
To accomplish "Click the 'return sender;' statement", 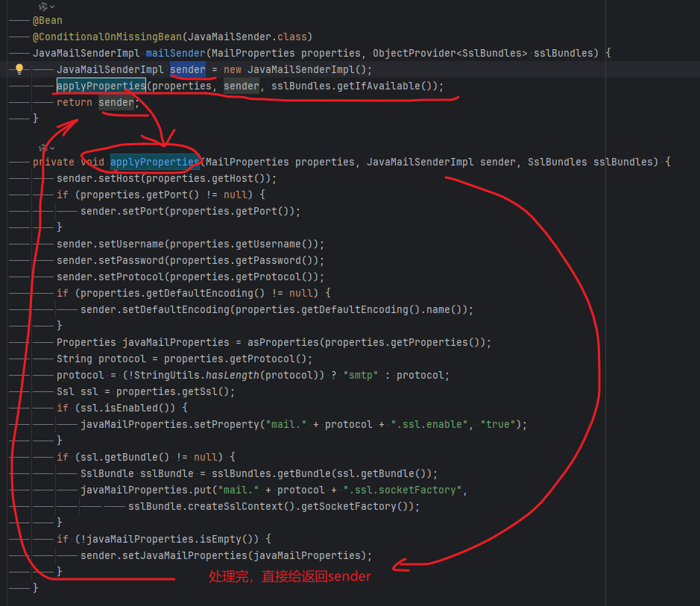I will pyautogui.click(x=98, y=102).
